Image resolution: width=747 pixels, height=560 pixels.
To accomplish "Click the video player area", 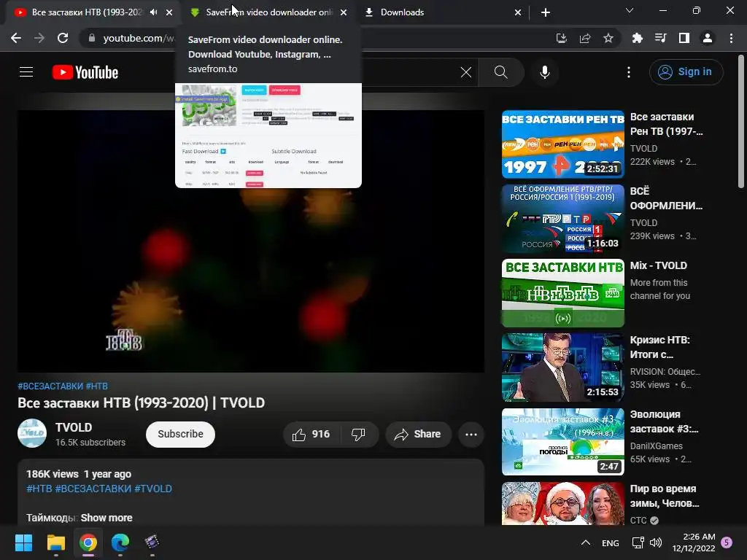I will point(251,241).
